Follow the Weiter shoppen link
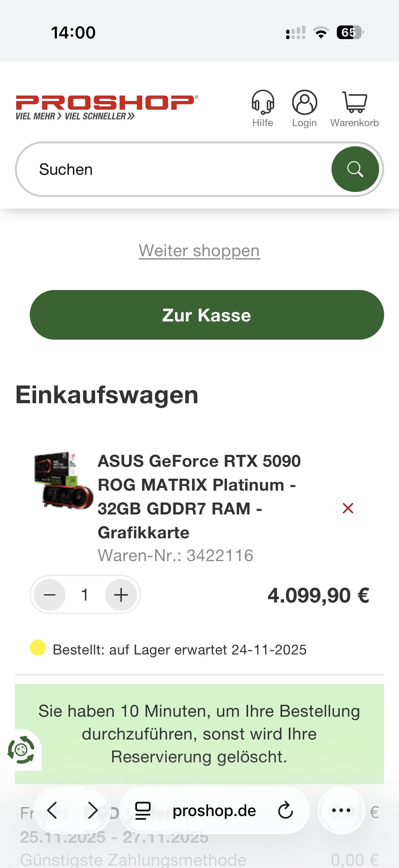The image size is (399, 868). coord(199,251)
